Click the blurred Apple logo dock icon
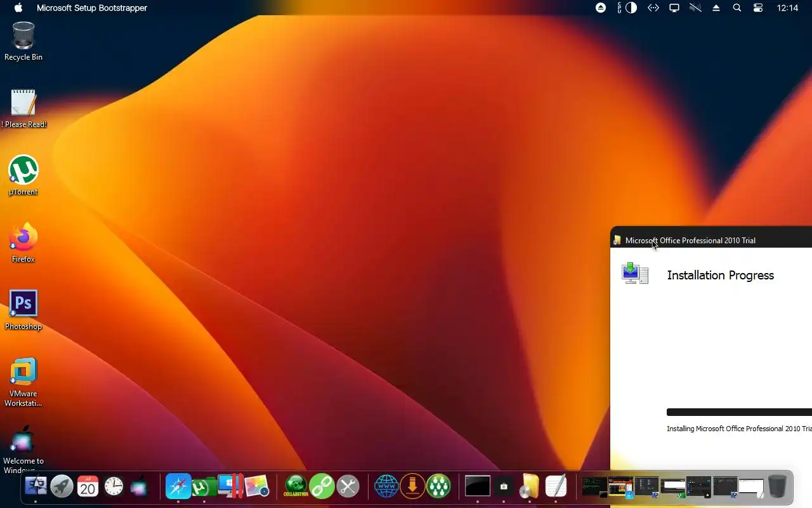Screen dimensions: 812x508 pos(139,486)
